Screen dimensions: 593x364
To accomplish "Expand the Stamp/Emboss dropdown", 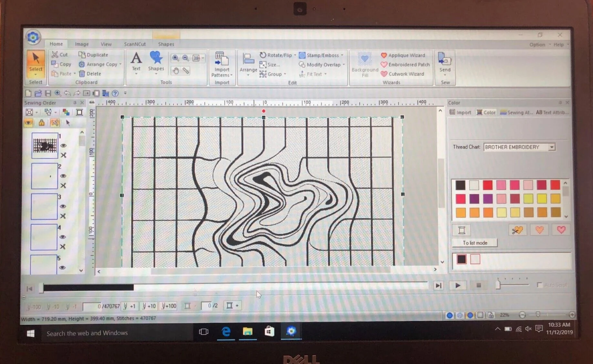I will (342, 55).
